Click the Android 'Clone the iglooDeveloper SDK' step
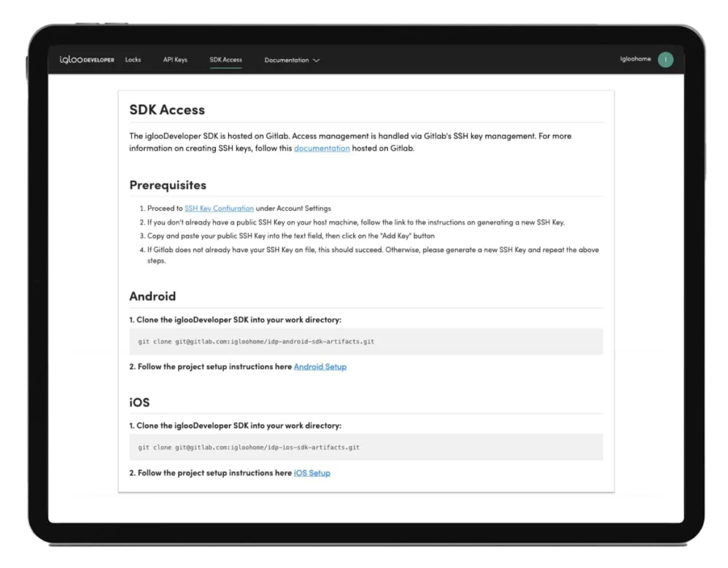 (236, 320)
